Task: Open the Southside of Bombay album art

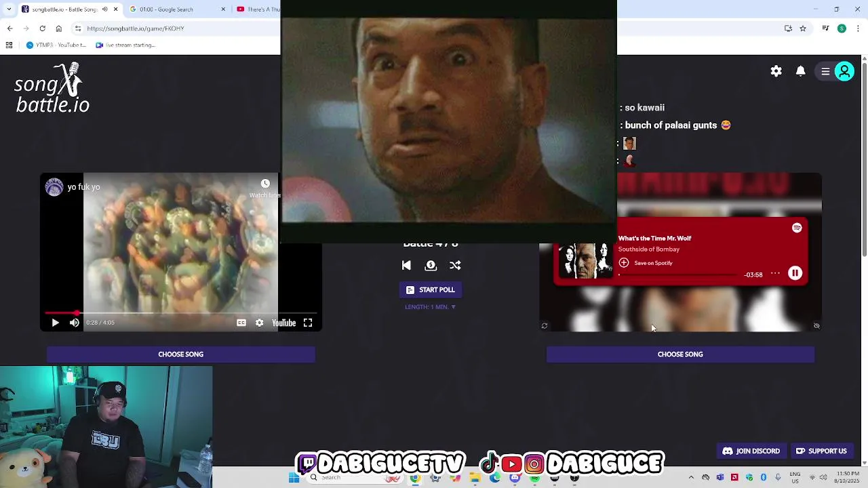Action: [585, 261]
